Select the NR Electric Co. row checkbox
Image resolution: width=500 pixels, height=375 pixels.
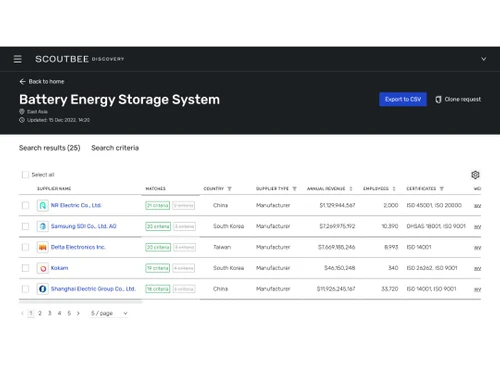click(25, 205)
